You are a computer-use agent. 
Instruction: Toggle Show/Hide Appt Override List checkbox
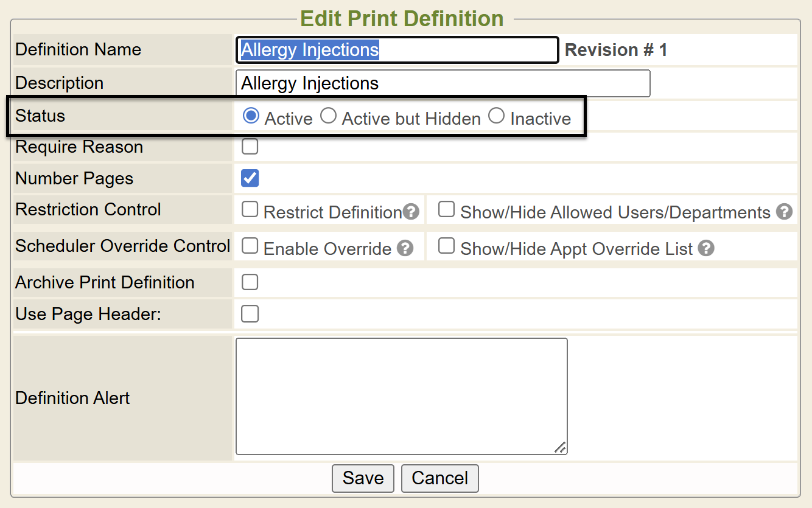tap(447, 246)
